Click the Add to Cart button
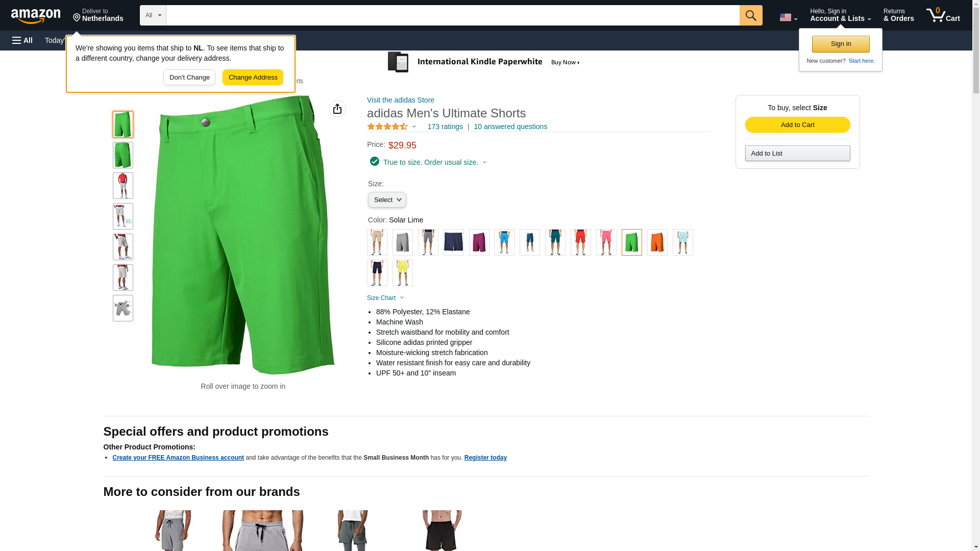The image size is (980, 551). (x=797, y=125)
